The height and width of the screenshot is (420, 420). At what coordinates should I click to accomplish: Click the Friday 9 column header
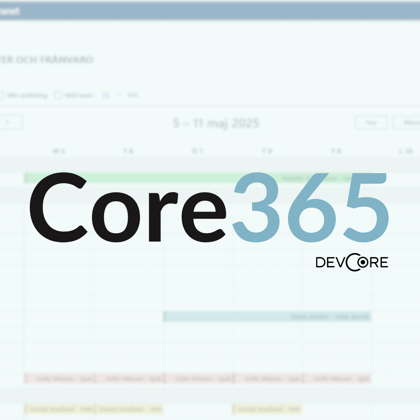tap(337, 151)
